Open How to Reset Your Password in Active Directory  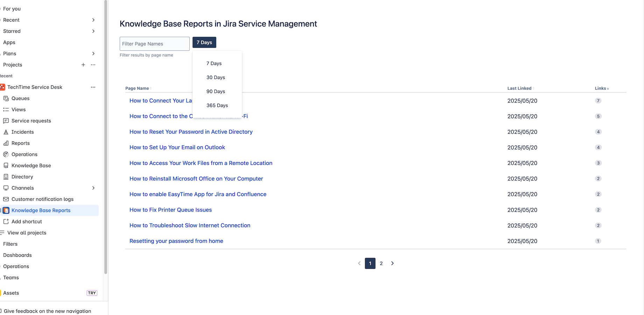191,132
